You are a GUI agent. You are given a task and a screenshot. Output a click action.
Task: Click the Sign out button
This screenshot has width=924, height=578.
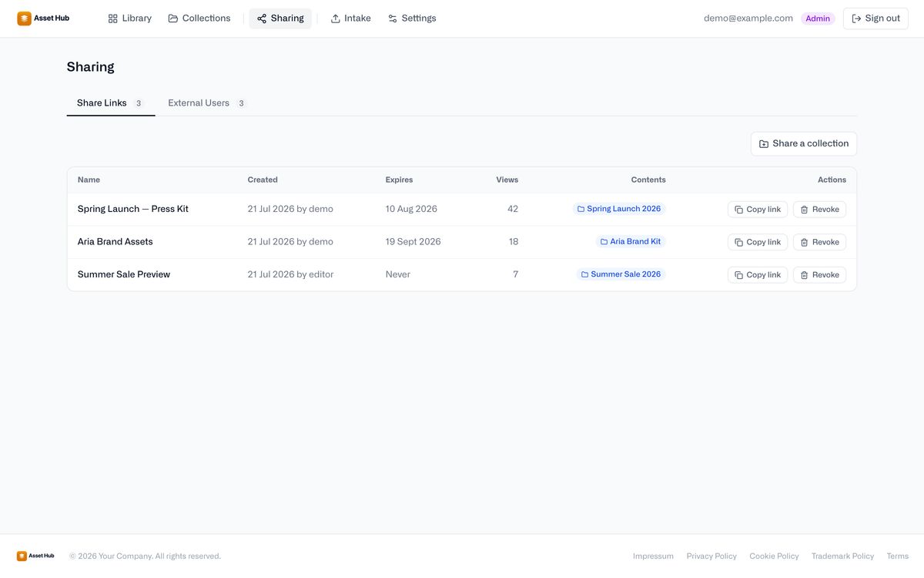coord(875,18)
